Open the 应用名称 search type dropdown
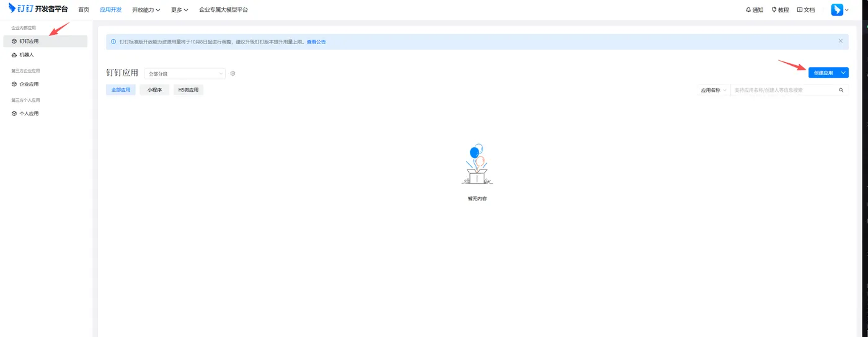This screenshot has height=337, width=868. tap(714, 90)
